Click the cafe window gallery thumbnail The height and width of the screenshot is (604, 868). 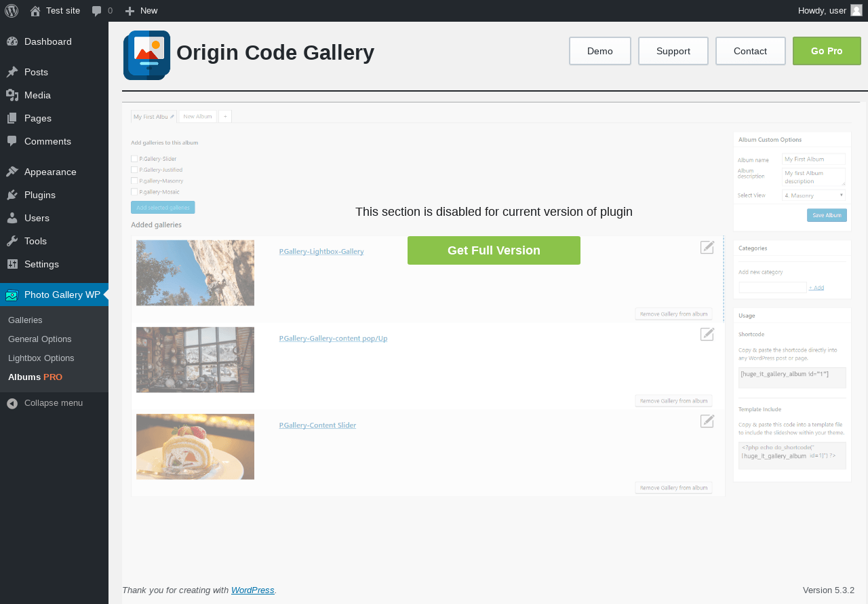(195, 360)
